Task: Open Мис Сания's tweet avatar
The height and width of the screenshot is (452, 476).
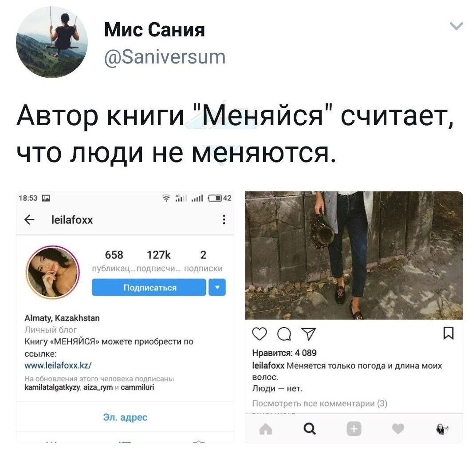Action: 52,42
